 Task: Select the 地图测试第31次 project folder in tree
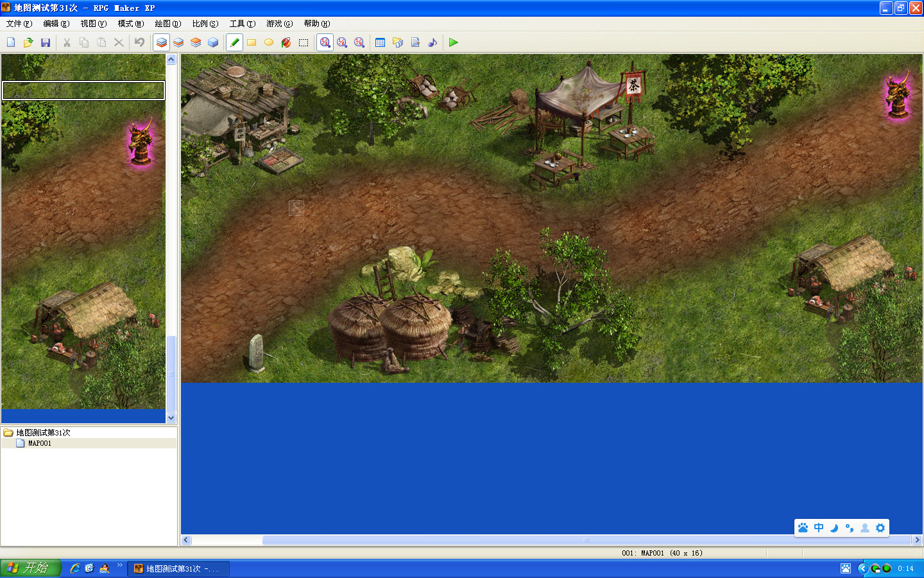pyautogui.click(x=43, y=433)
